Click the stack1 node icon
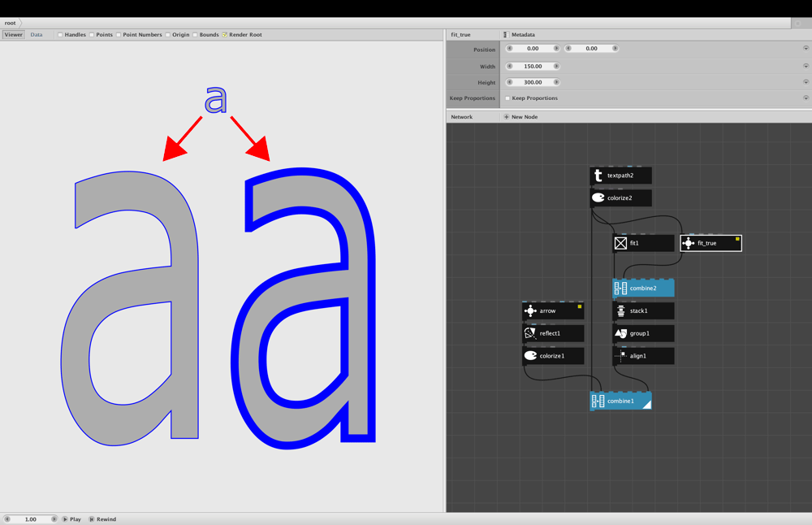Image resolution: width=812 pixels, height=525 pixels. [x=620, y=311]
